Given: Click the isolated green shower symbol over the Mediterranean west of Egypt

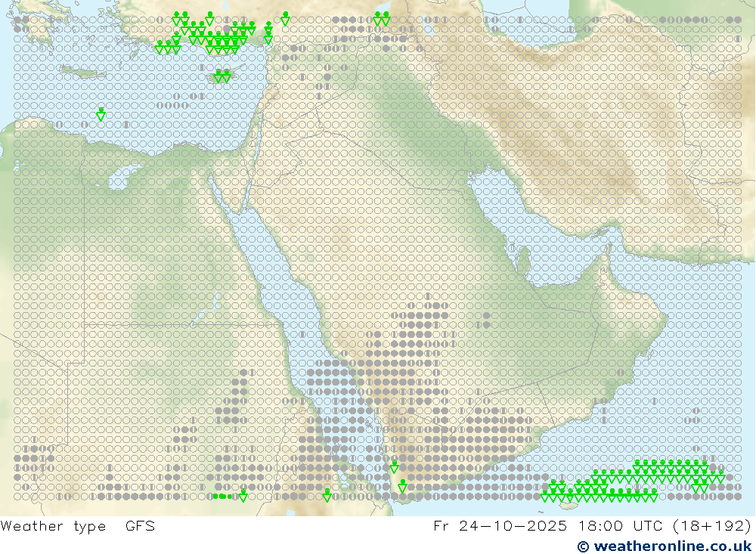Looking at the screenshot, I should [x=101, y=114].
